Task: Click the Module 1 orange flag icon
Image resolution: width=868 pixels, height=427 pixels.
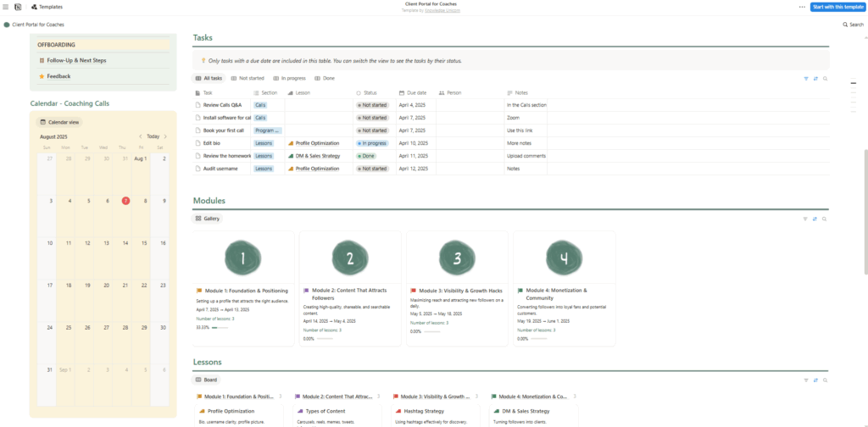Action: click(x=199, y=291)
